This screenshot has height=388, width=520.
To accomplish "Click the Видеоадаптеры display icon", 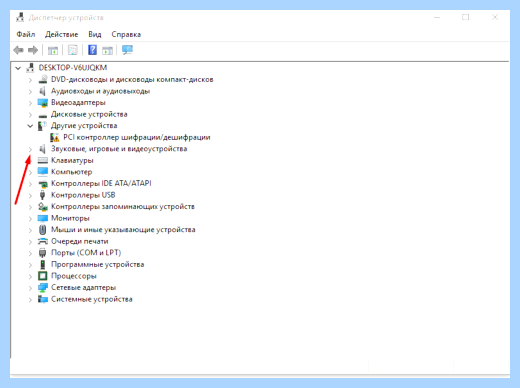I will [x=43, y=103].
